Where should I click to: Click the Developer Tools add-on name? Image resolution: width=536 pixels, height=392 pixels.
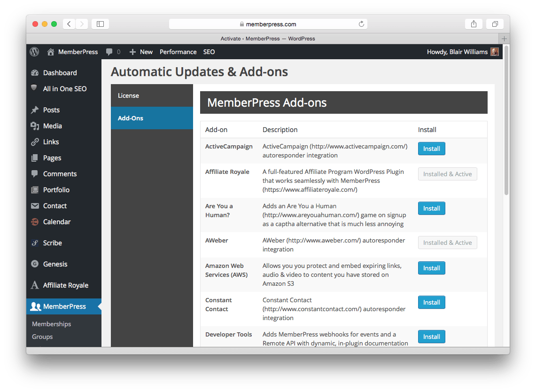229,334
